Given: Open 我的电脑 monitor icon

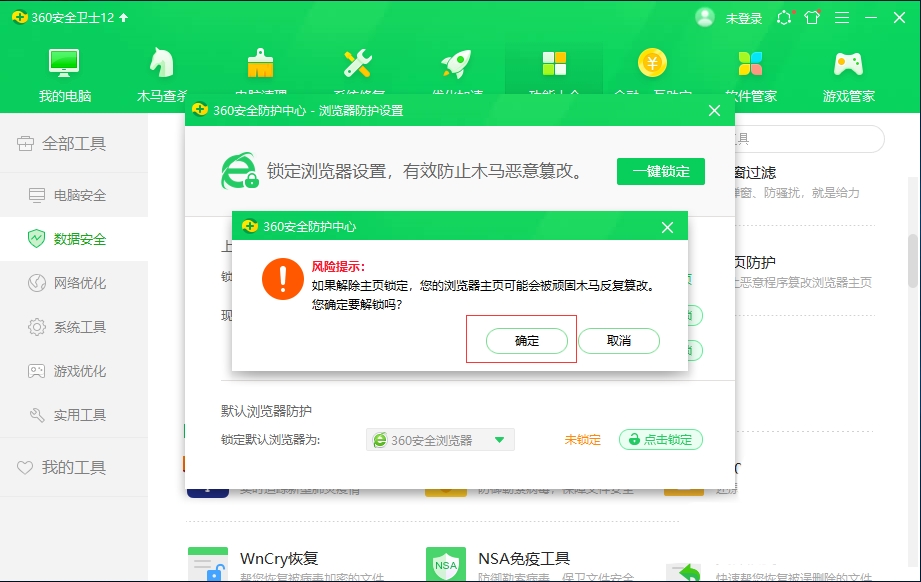Looking at the screenshot, I should [x=64, y=63].
